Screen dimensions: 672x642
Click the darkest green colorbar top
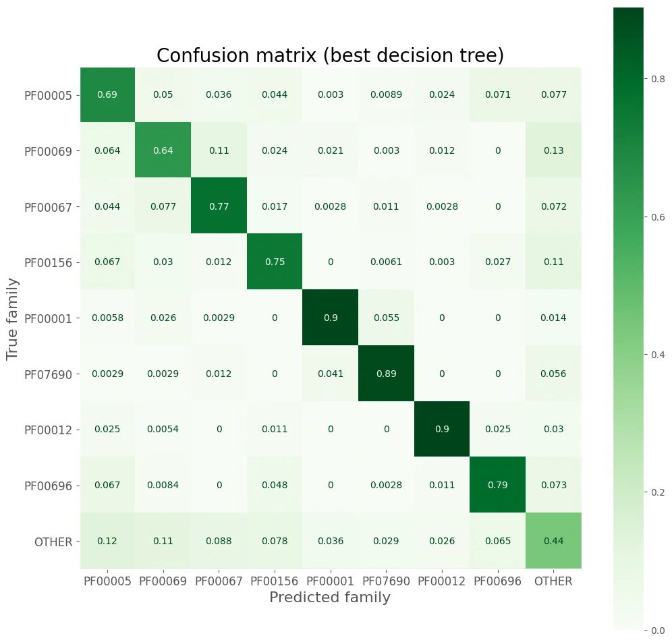[628, 17]
